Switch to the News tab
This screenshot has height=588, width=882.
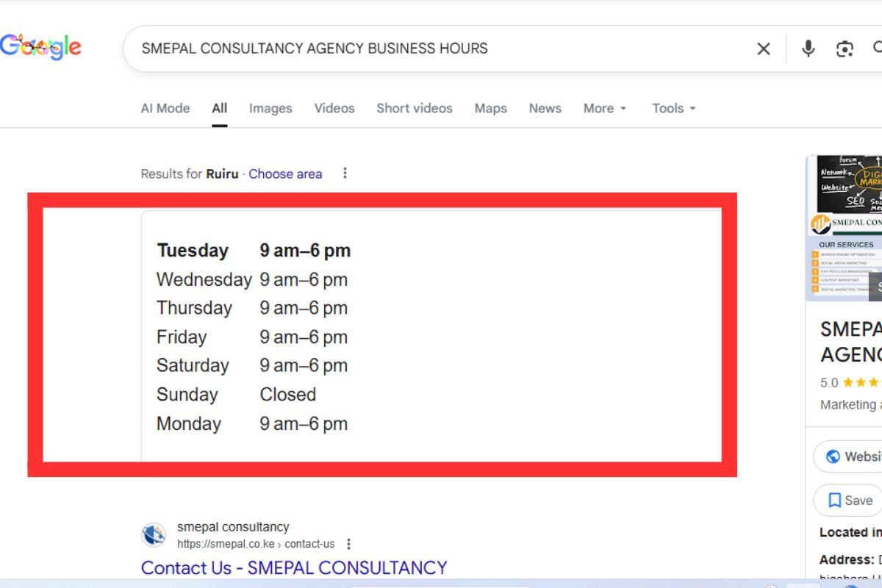(x=545, y=108)
